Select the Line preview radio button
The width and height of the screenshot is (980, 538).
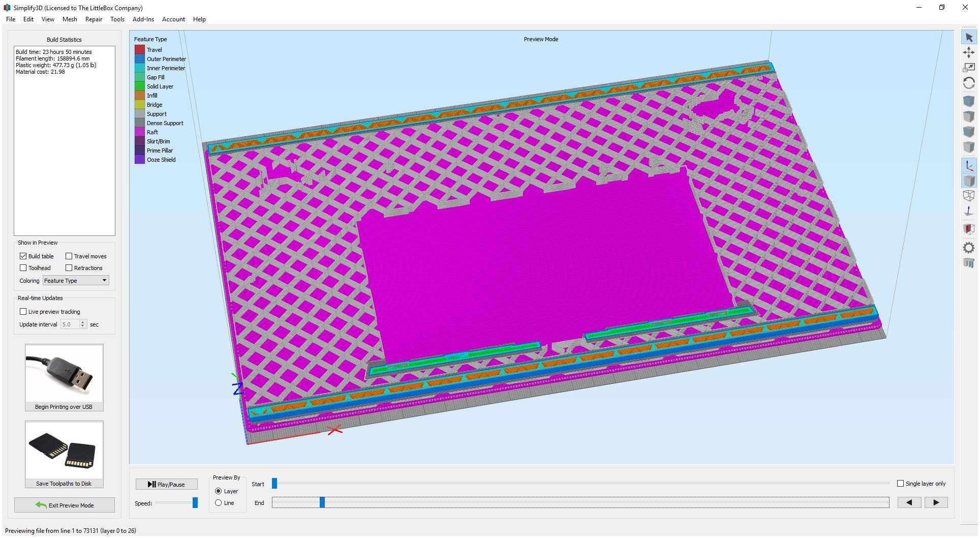(x=218, y=503)
